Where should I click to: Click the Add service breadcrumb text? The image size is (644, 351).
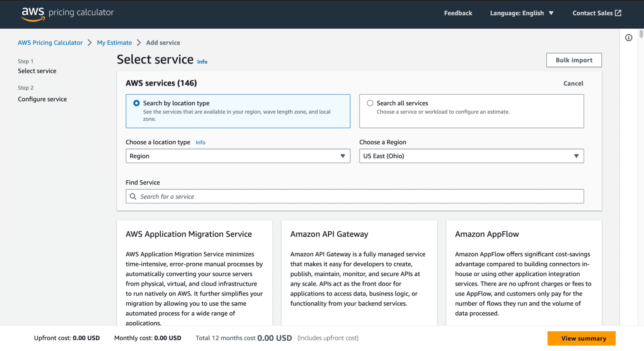[163, 43]
